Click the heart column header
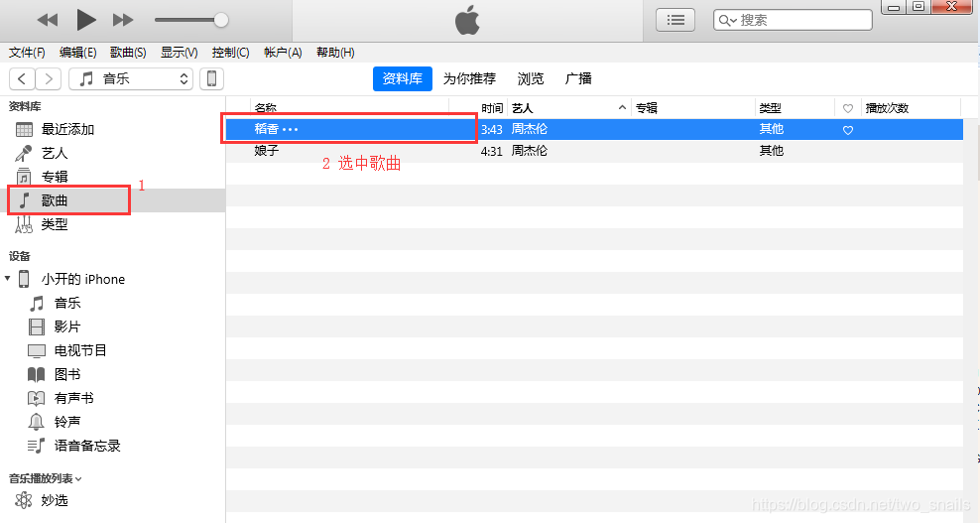 click(847, 108)
